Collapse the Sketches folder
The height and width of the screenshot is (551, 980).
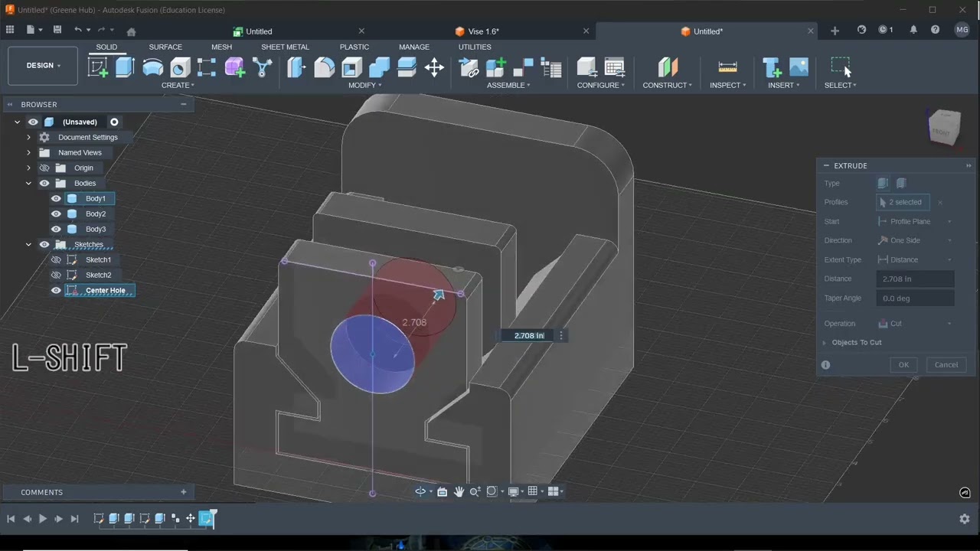click(28, 244)
